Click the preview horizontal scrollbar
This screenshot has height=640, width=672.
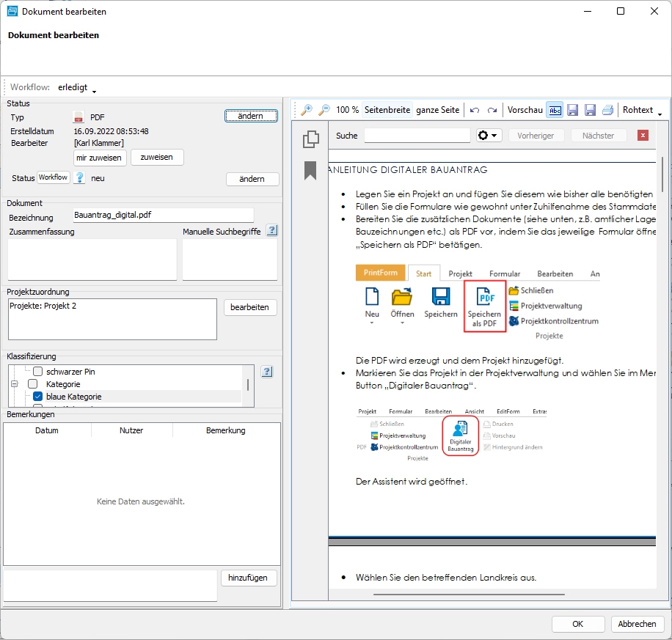click(x=470, y=594)
